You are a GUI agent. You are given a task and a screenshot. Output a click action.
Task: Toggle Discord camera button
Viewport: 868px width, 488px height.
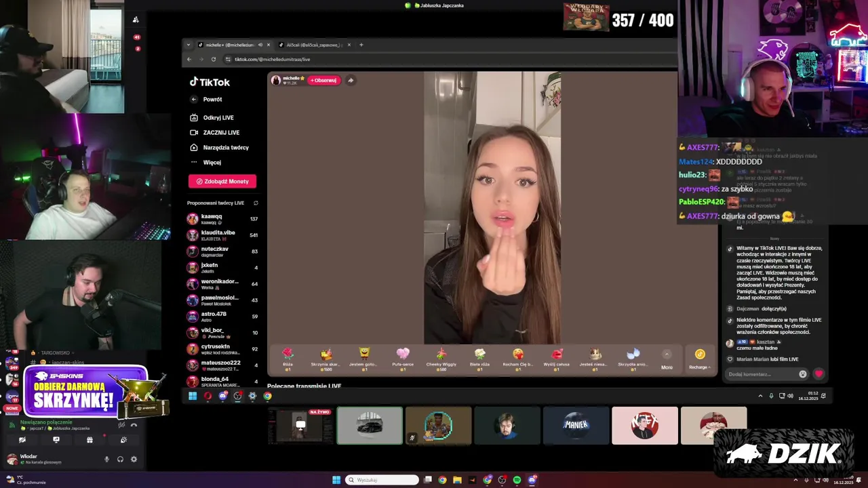click(22, 440)
